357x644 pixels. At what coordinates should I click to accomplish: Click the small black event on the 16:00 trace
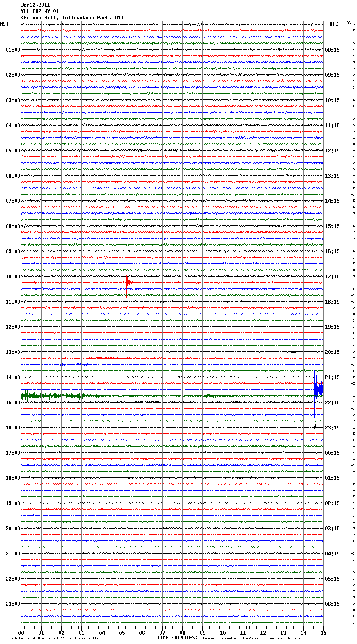click(315, 427)
